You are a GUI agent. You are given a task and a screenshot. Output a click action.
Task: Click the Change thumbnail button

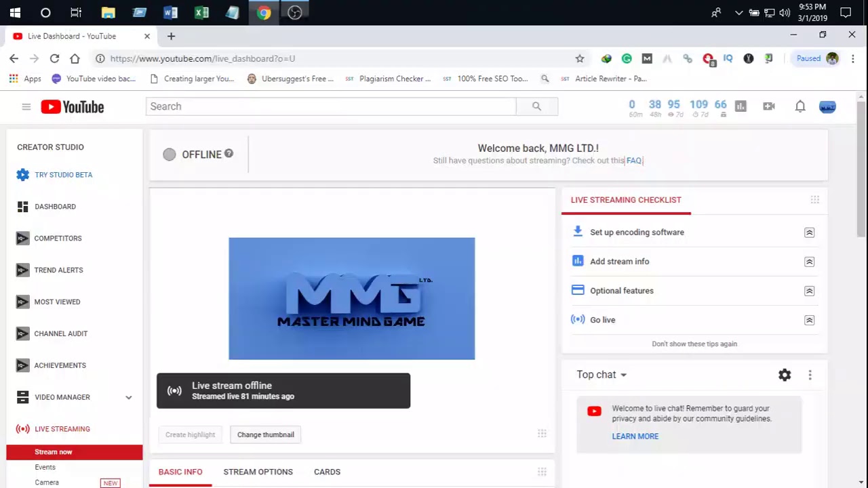point(266,434)
